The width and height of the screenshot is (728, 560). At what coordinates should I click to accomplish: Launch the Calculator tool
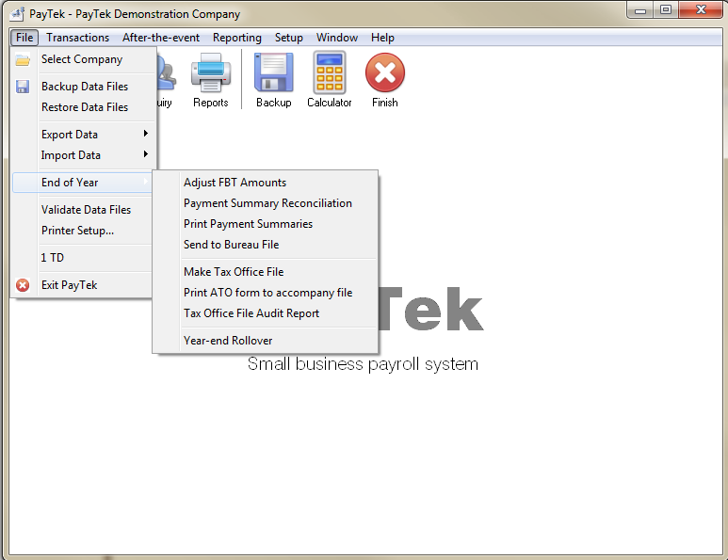pos(330,80)
